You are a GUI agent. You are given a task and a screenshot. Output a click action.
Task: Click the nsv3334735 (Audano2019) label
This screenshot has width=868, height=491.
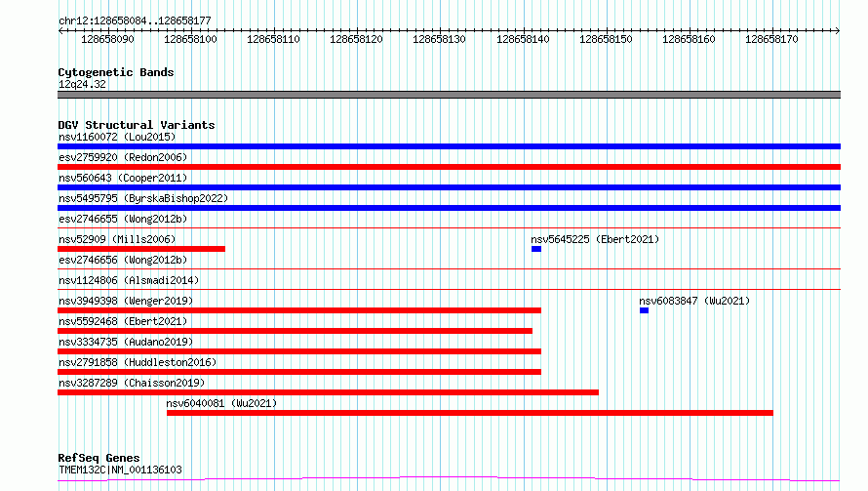pos(126,342)
